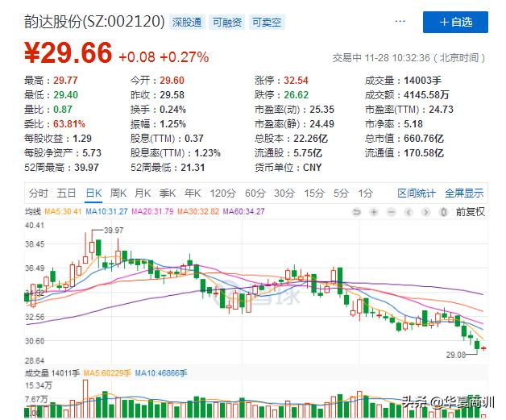506x420 pixels.
Task: Switch to the 120分 interval tab
Action: point(222,193)
